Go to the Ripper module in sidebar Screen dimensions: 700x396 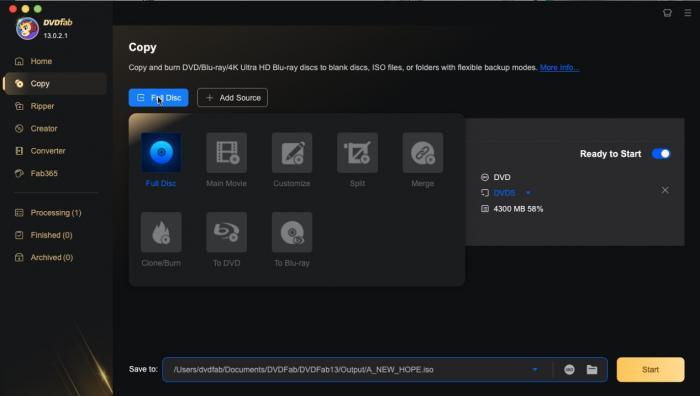pyautogui.click(x=42, y=106)
